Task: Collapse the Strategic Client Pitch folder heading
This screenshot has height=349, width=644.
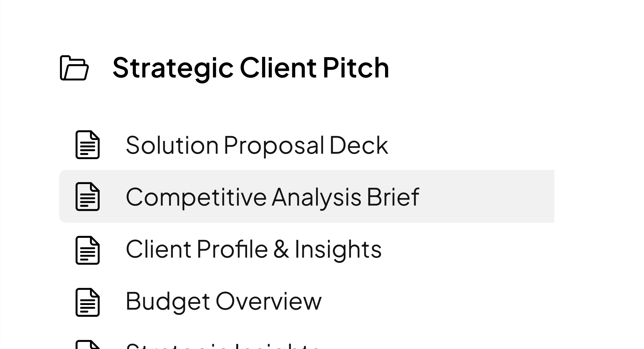Action: click(x=250, y=68)
